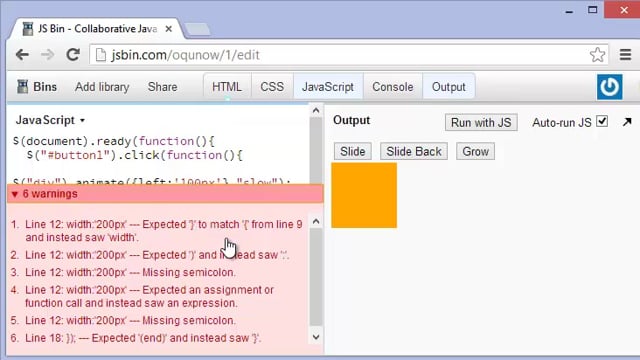This screenshot has height=360, width=640.
Task: Bookmark this page with the star icon
Action: pyautogui.click(x=597, y=55)
